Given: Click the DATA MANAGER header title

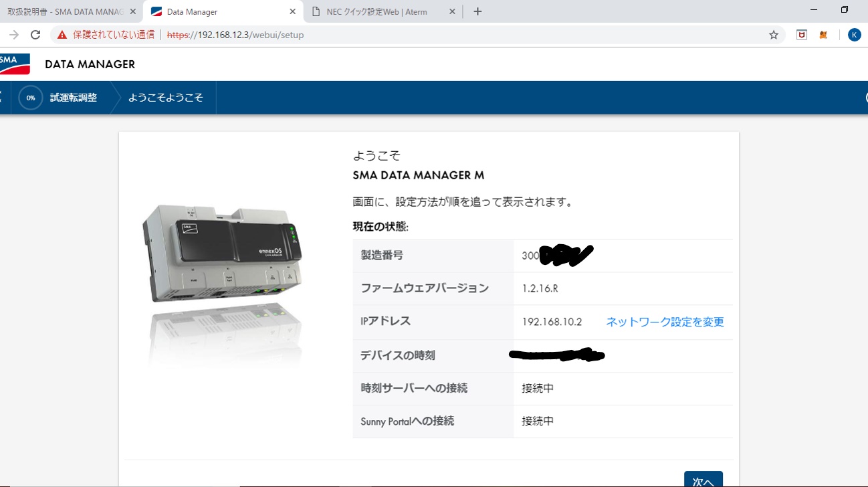Looking at the screenshot, I should pos(90,64).
